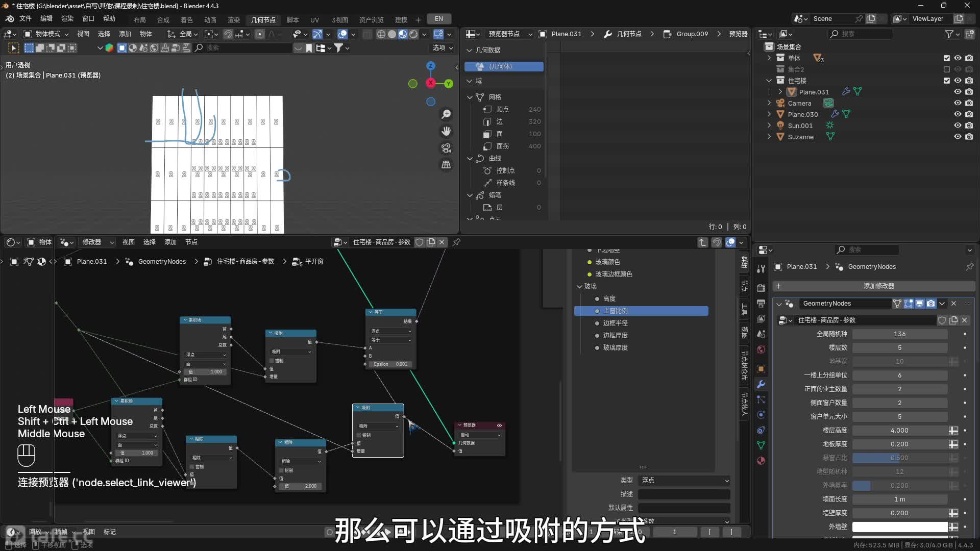Click the Vertex domain icon in spreadsheet

pyautogui.click(x=487, y=109)
